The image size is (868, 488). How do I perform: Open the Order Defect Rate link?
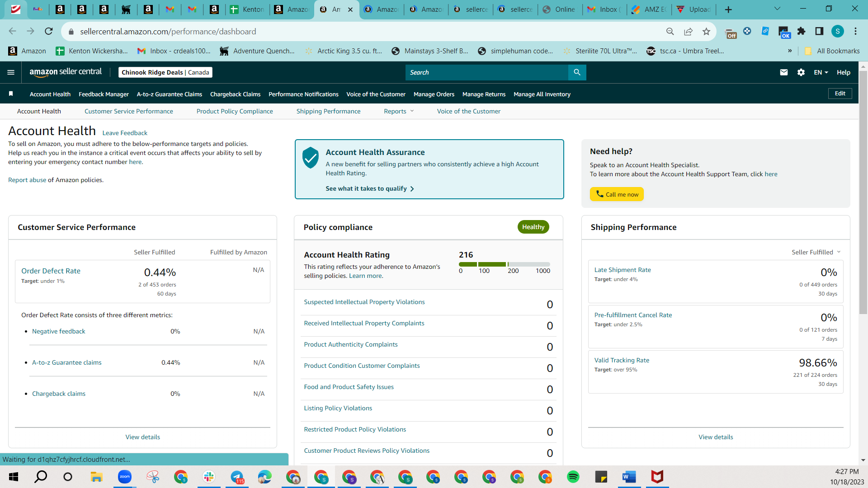click(51, 271)
